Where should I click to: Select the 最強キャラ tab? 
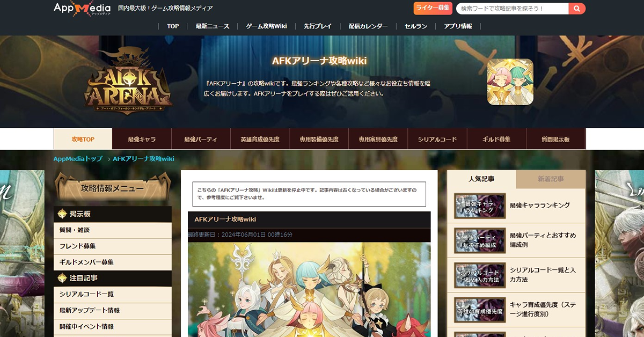coord(142,139)
